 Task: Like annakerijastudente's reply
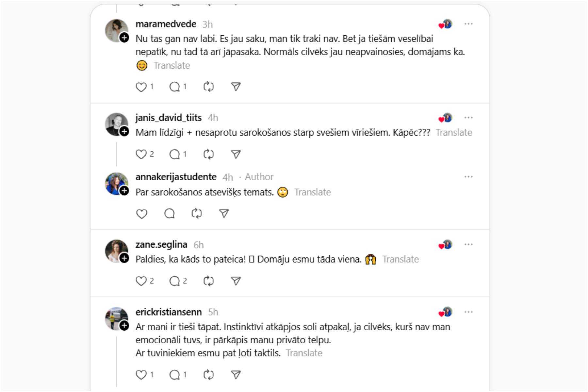point(141,214)
